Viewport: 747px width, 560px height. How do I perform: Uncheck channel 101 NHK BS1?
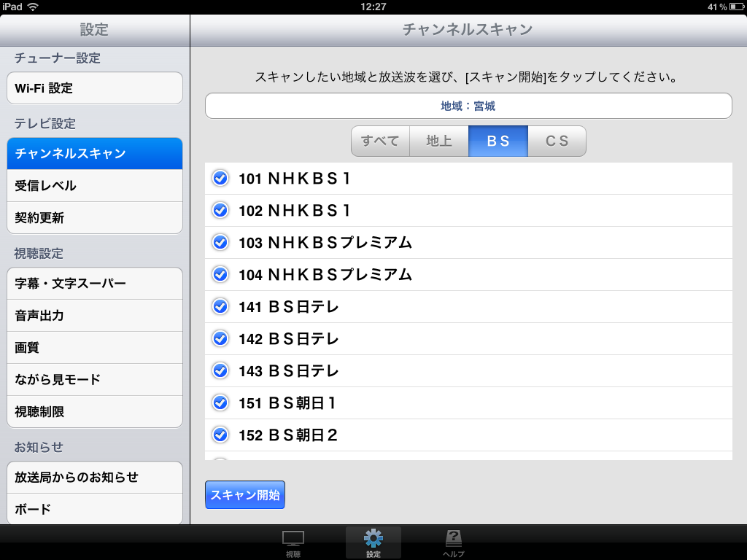[x=220, y=178]
